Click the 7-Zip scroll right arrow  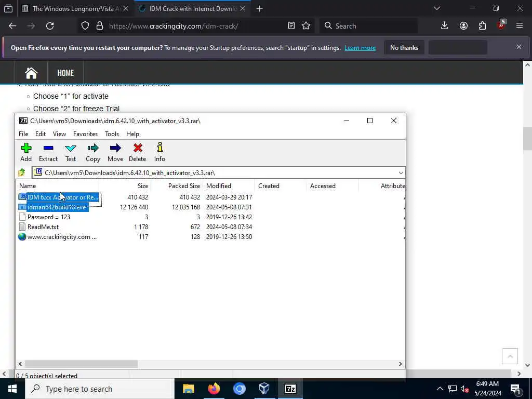tap(401, 364)
